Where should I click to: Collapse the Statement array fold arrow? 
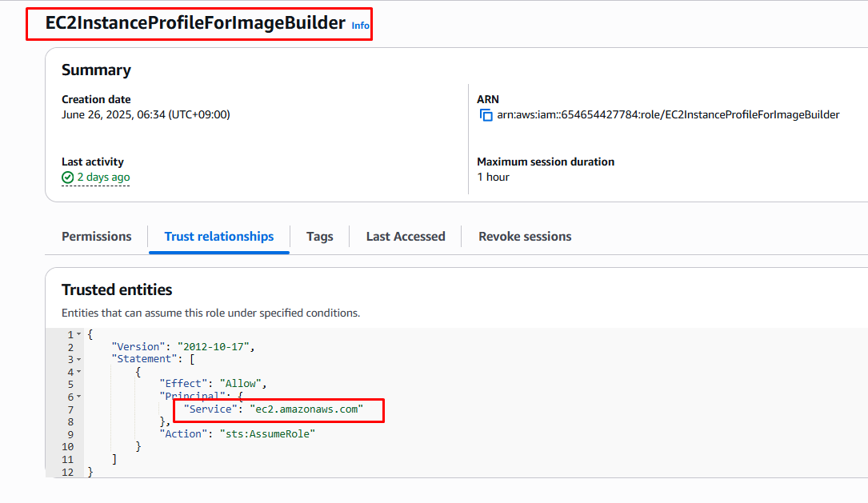click(78, 359)
